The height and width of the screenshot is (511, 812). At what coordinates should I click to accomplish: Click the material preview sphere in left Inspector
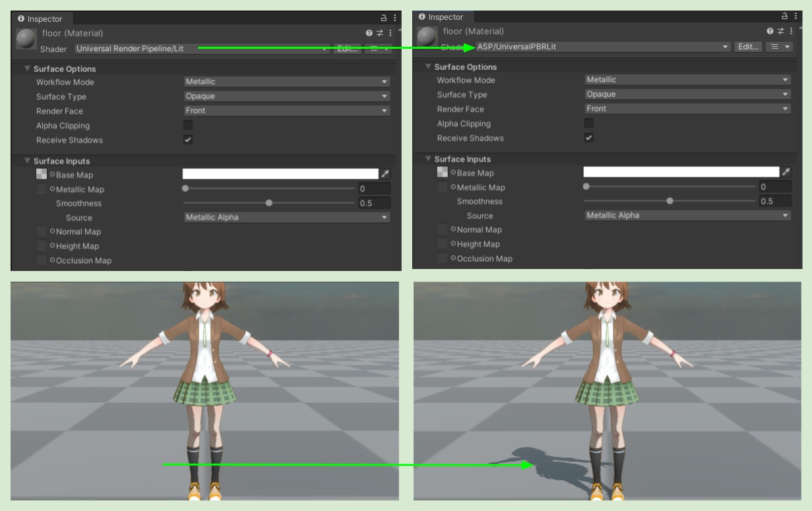(26, 40)
